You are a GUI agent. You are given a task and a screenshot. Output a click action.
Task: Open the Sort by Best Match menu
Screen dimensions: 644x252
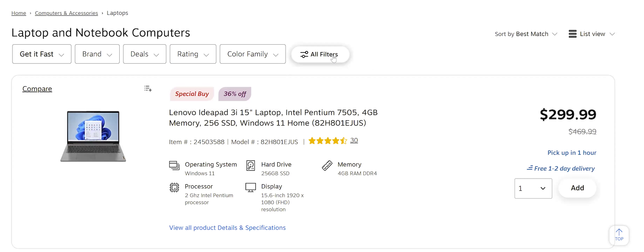(526, 34)
